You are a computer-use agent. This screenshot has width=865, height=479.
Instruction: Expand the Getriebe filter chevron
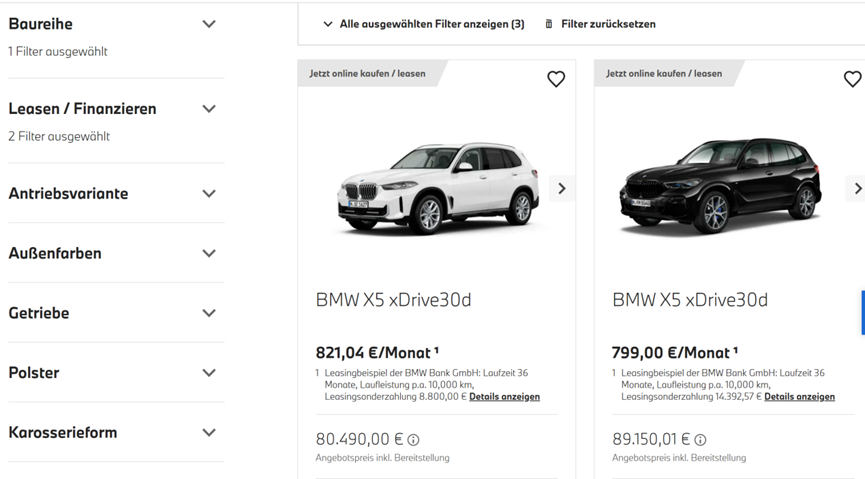(x=209, y=313)
